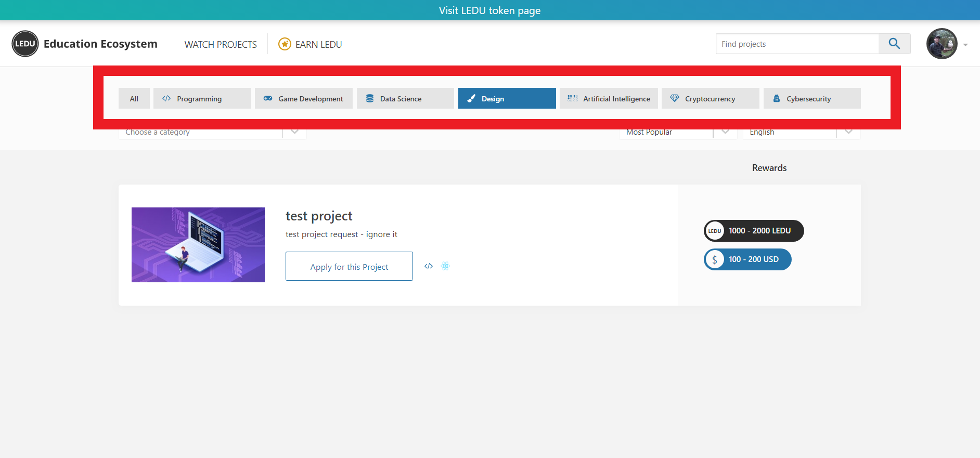Click the paintbrush icon on Design
Image resolution: width=980 pixels, height=458 pixels.
tap(471, 98)
